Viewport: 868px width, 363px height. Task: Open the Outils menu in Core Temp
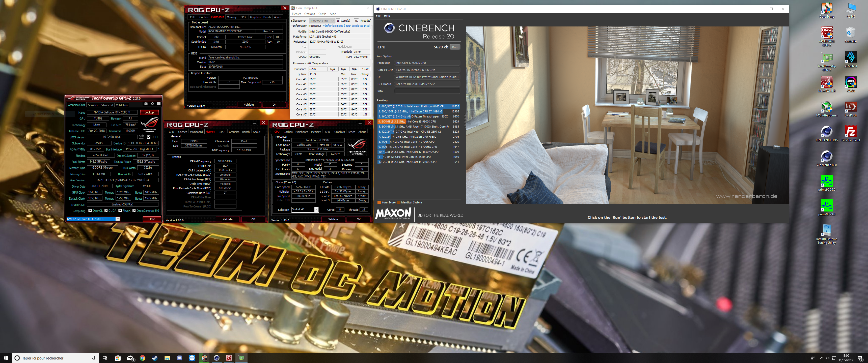[x=322, y=14]
